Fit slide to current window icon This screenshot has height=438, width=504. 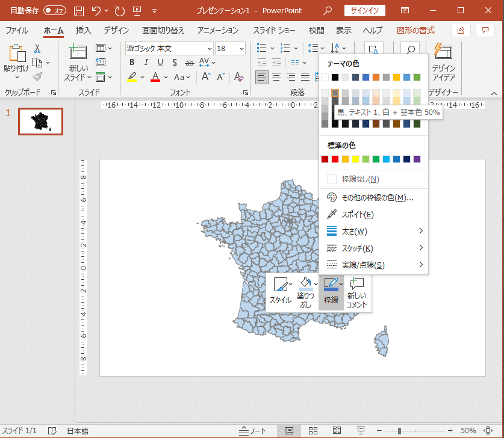click(x=488, y=430)
